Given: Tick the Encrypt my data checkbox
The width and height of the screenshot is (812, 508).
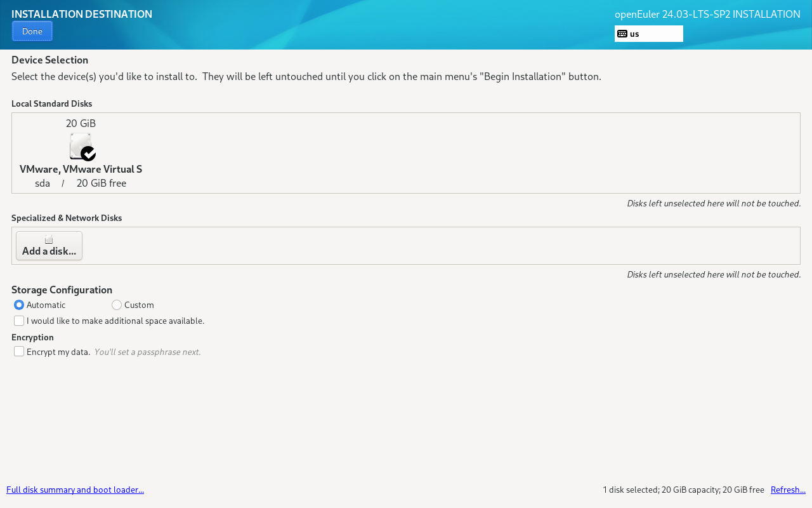Looking at the screenshot, I should 19,351.
